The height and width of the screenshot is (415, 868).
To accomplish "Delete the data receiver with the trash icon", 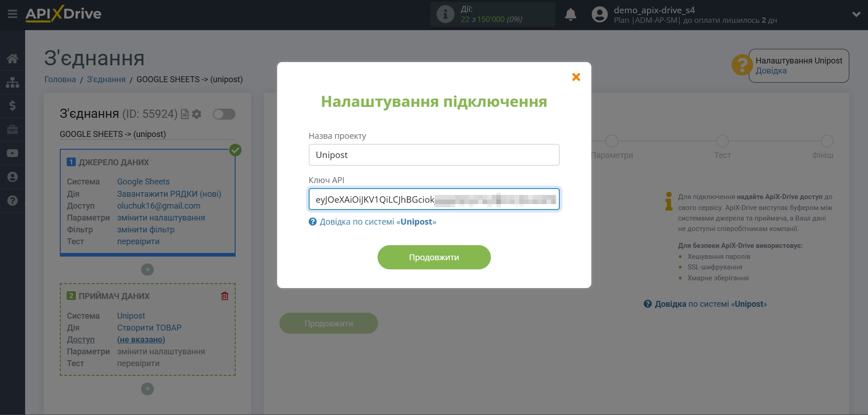I will [x=225, y=296].
